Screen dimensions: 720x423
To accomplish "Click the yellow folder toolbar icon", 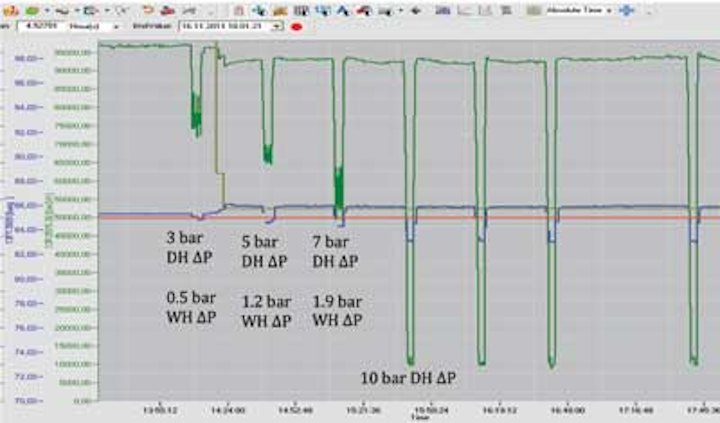I will (x=280, y=11).
